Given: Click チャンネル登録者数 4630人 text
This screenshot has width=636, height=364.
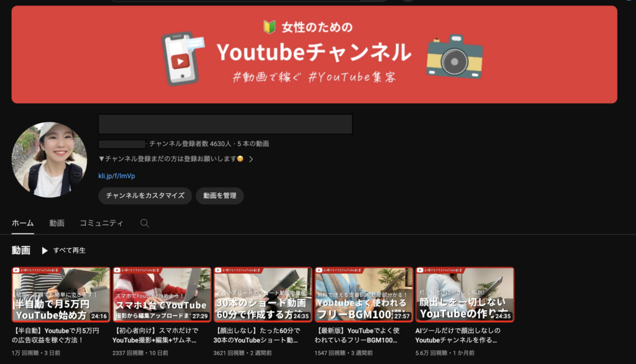Looking at the screenshot, I should (x=190, y=143).
